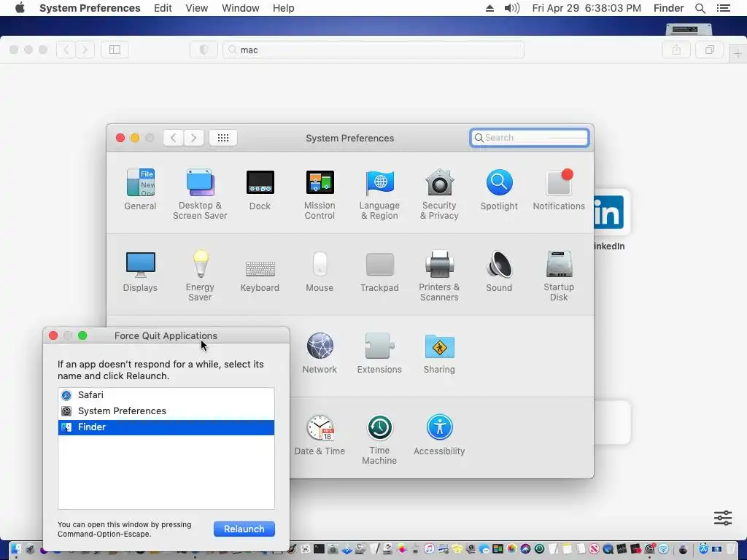The width and height of the screenshot is (747, 560).
Task: Go forward in System Preferences toolbar
Action: click(x=194, y=138)
